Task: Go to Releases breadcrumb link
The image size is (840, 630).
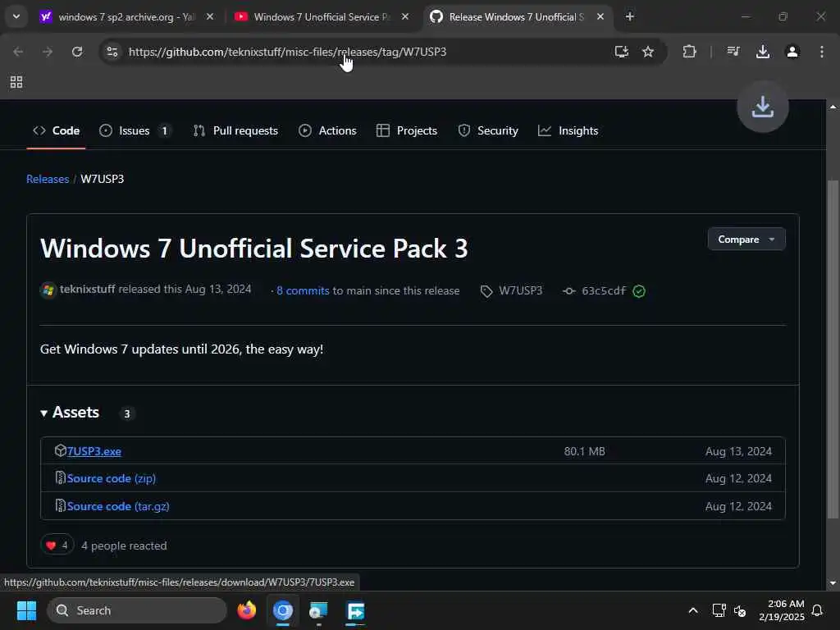Action: pyautogui.click(x=48, y=179)
